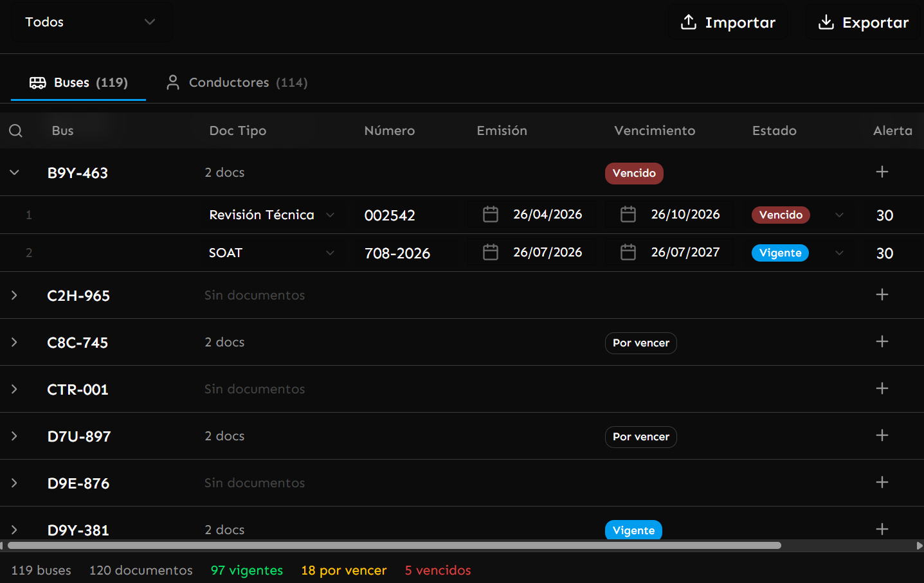Image resolution: width=924 pixels, height=583 pixels.
Task: Add document to bus CTR-001
Action: [x=882, y=388]
